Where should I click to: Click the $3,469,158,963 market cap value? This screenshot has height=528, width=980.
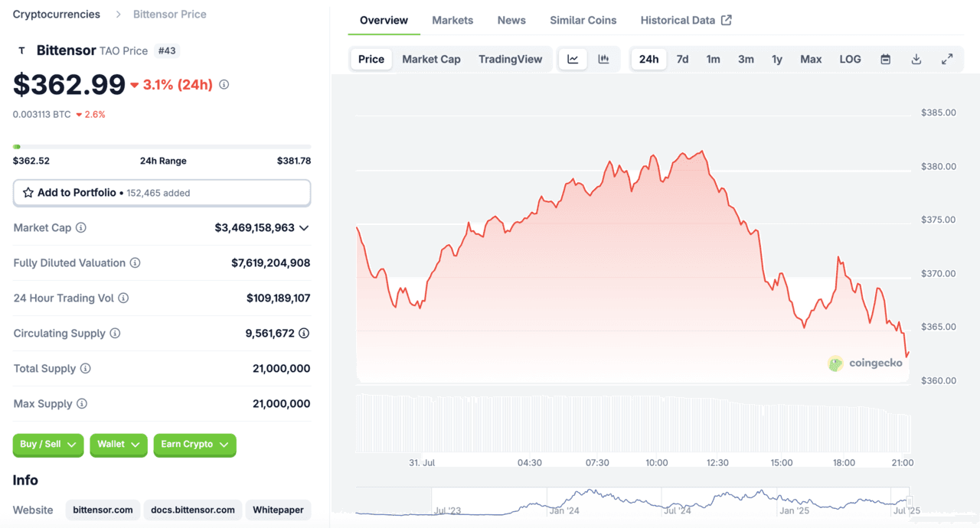pos(254,228)
